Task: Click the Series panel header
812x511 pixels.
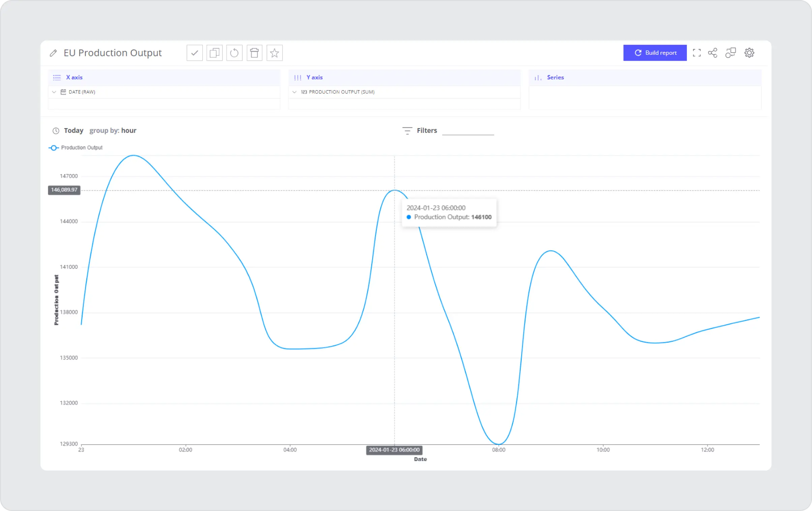Action: pos(555,78)
